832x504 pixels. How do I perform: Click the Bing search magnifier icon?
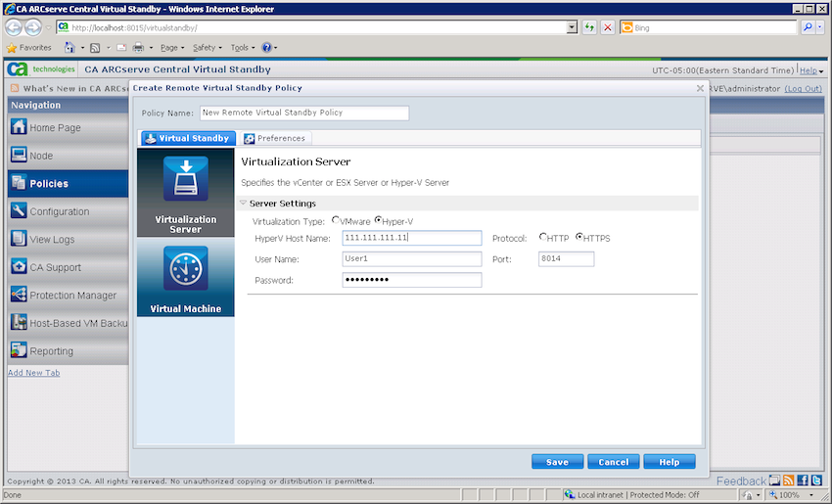808,27
